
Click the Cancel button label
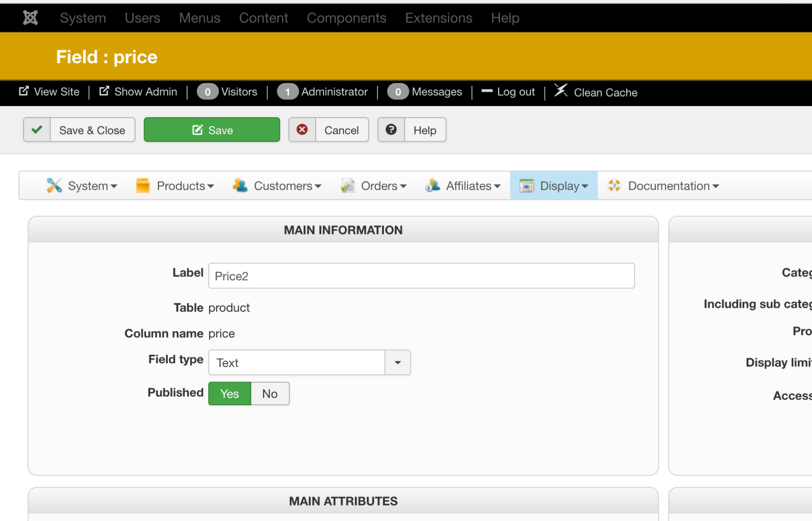click(341, 130)
